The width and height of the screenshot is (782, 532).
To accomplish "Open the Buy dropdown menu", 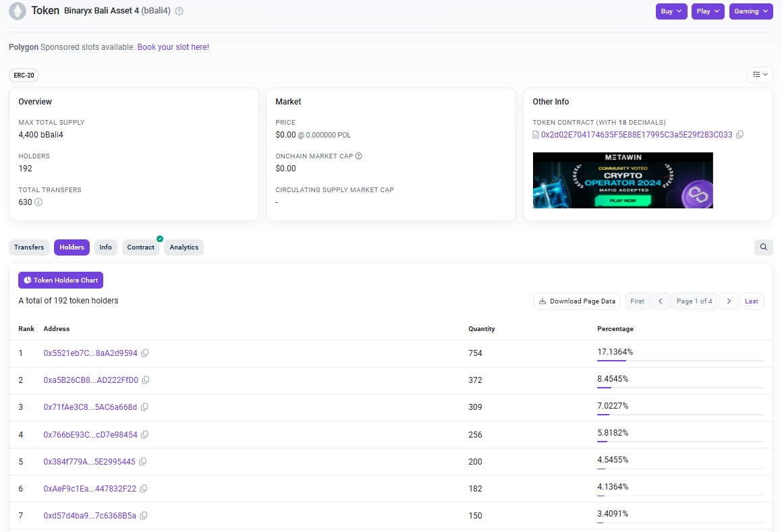I will pyautogui.click(x=671, y=11).
